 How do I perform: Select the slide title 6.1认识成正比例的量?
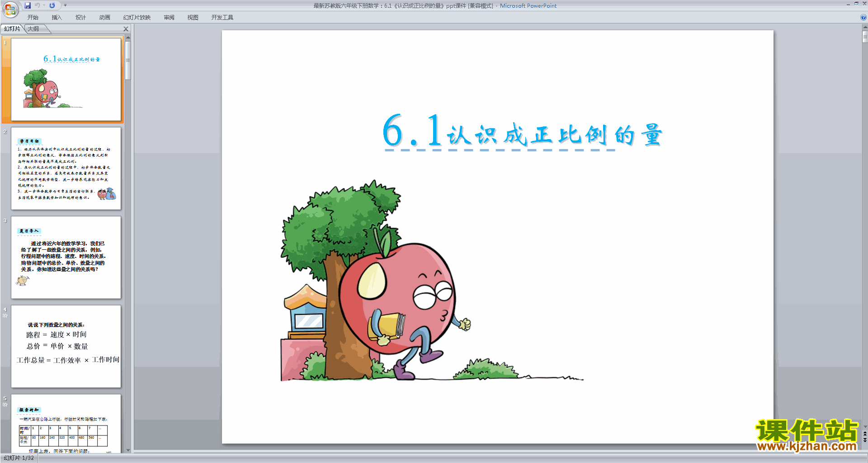coord(522,131)
